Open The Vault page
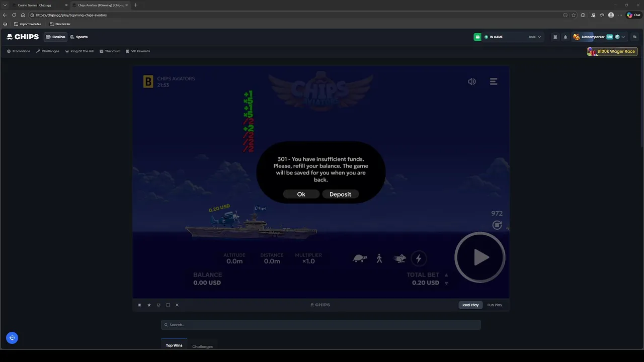 (110, 51)
